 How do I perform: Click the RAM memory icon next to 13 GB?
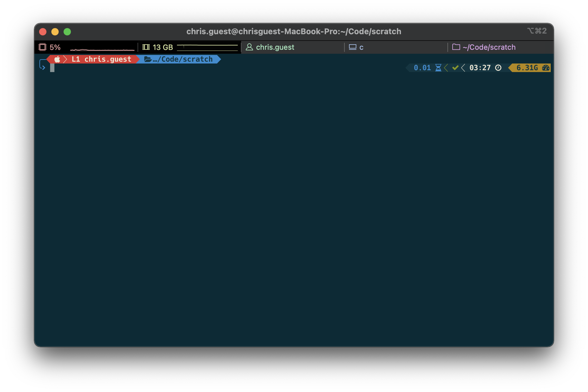[x=147, y=47]
